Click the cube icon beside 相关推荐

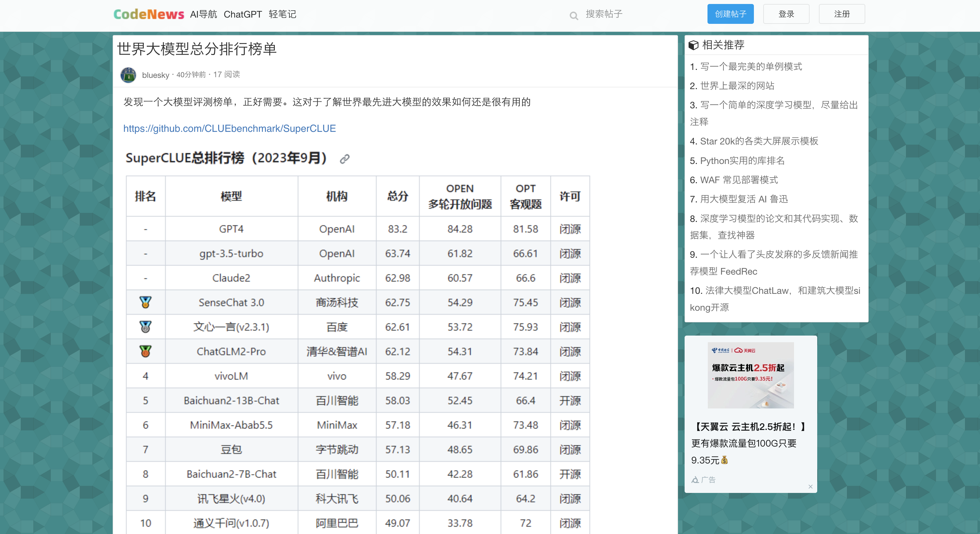pyautogui.click(x=693, y=45)
